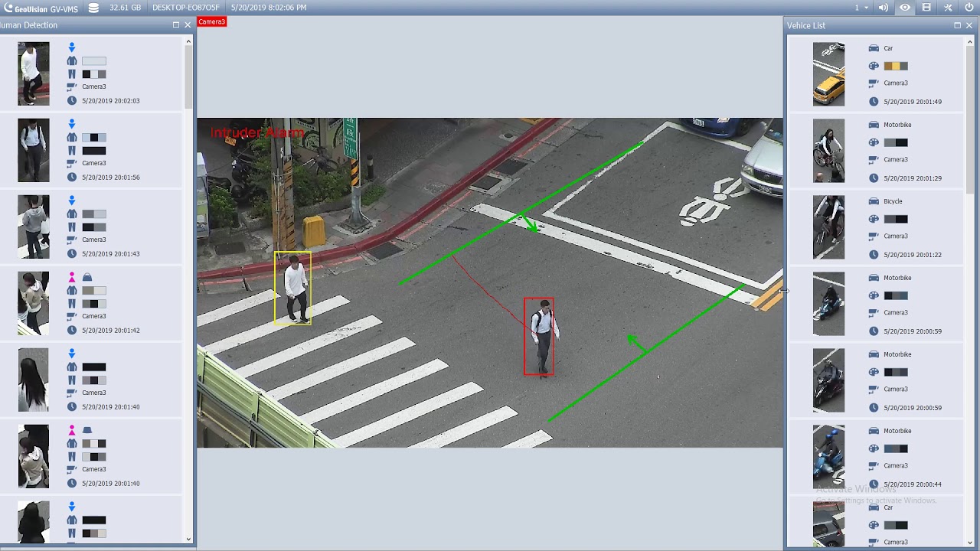Click color palette icon in Bicycle entry
This screenshot has height=551, width=980.
coord(874,219)
